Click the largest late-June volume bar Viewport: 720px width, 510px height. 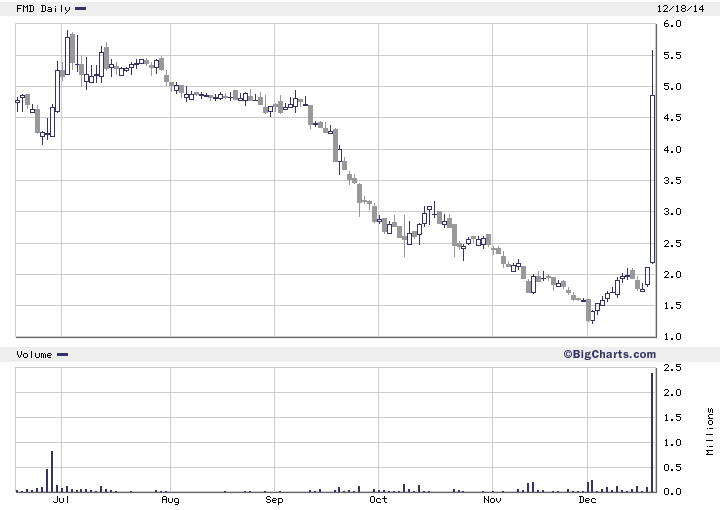click(52, 471)
